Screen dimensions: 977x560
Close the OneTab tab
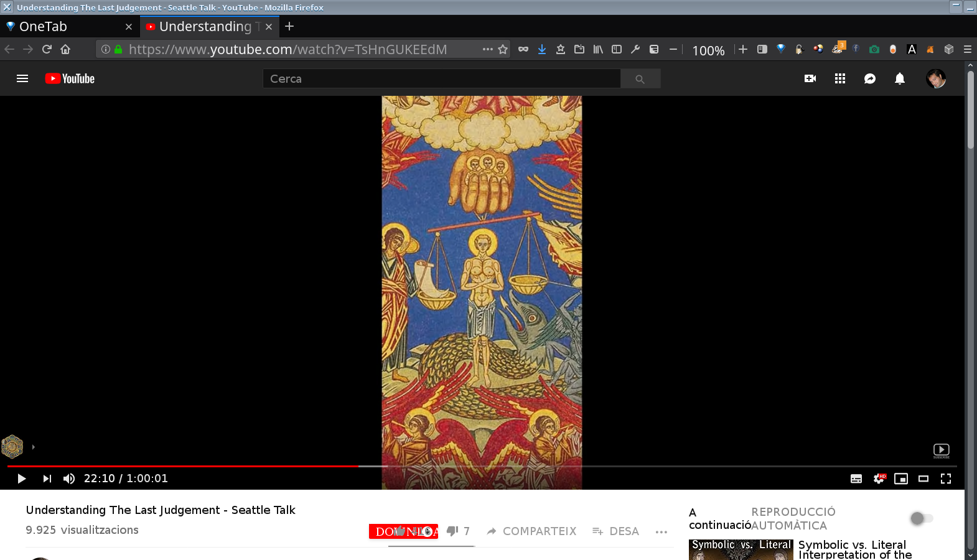(x=129, y=27)
